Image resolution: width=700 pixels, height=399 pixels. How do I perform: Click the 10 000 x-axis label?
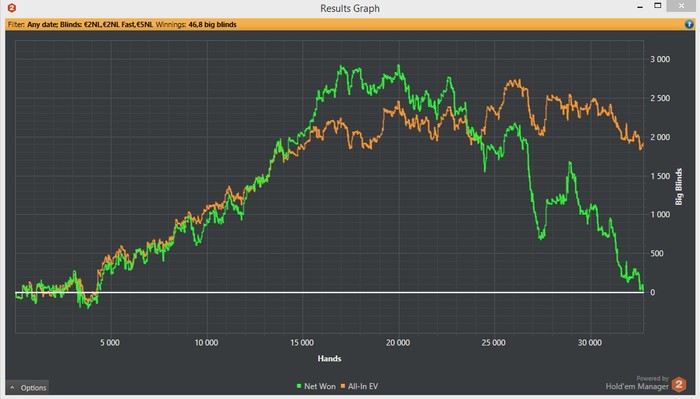click(x=206, y=343)
